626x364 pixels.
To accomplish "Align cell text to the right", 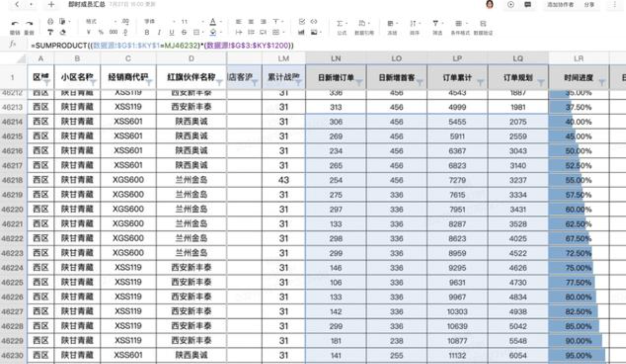I will coord(263,22).
